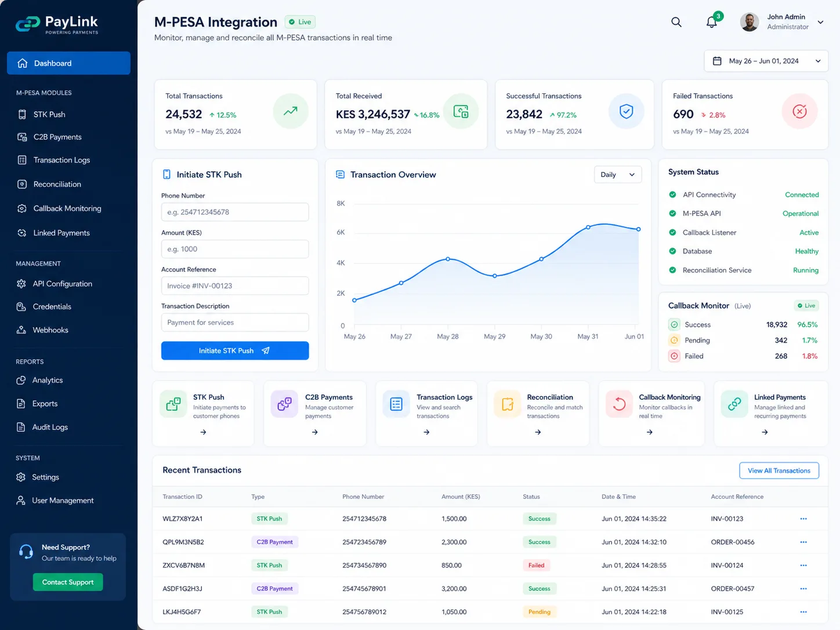Click account reference ORDER-00456
The width and height of the screenshot is (840, 630).
[x=733, y=542]
